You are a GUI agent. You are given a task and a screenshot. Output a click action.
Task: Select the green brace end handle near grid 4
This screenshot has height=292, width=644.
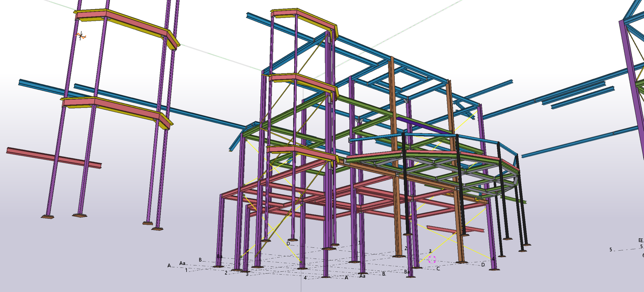(301, 262)
